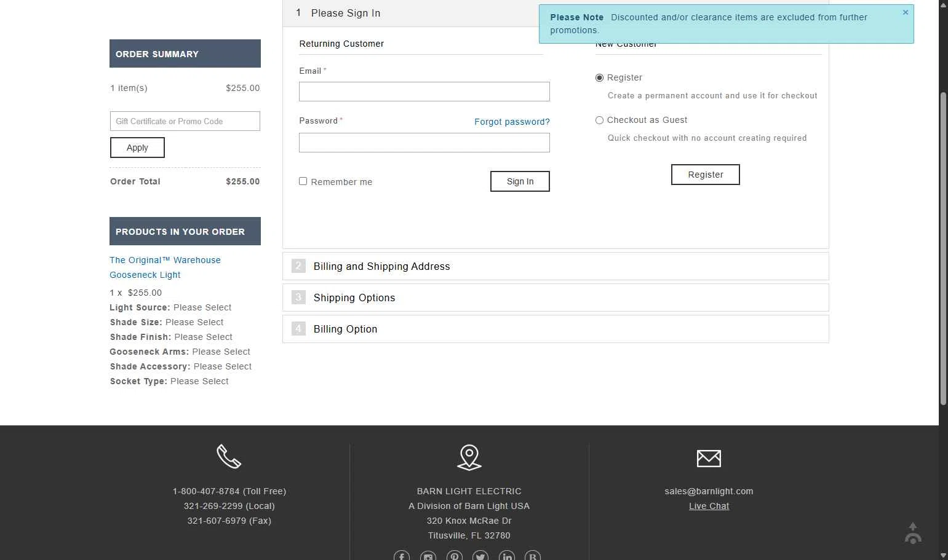Focus the Email input field

[424, 92]
